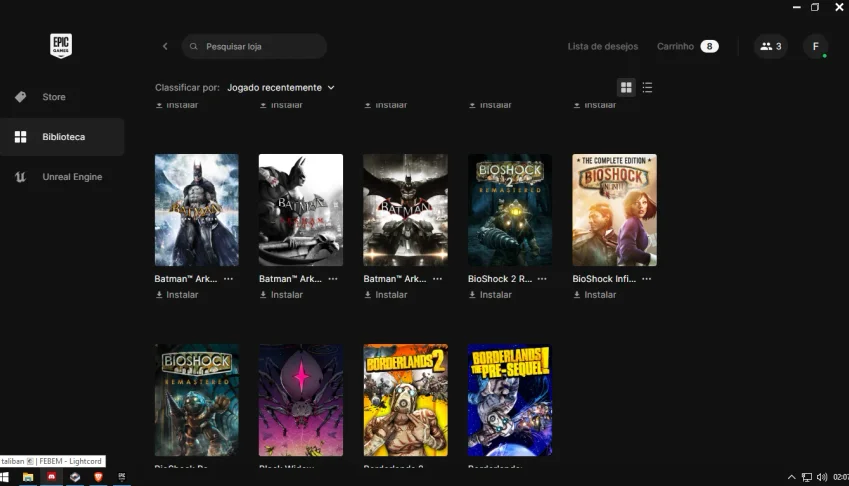This screenshot has height=486, width=849.
Task: Switch library to list view
Action: pyautogui.click(x=647, y=88)
